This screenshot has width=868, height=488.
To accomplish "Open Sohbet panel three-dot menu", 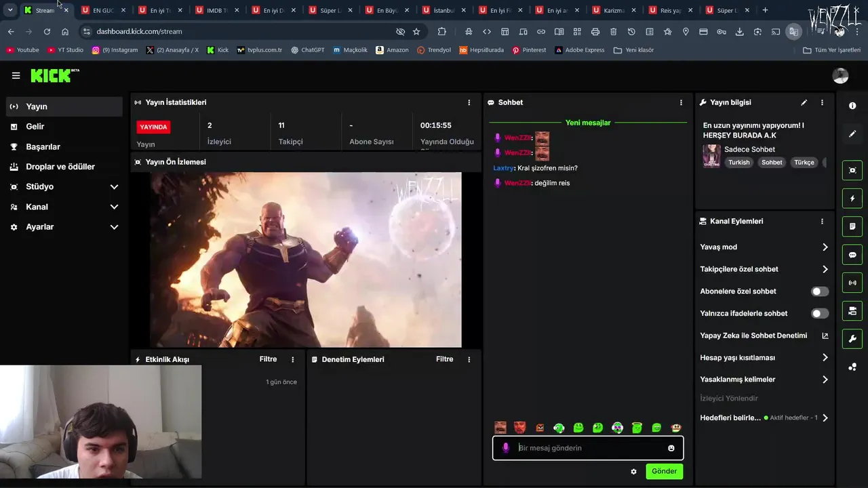I will (x=681, y=102).
